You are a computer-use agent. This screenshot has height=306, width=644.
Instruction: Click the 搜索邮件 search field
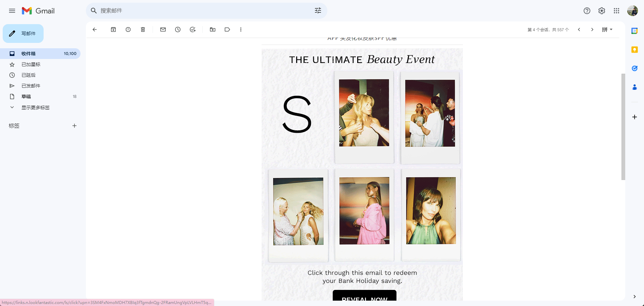coord(206,11)
